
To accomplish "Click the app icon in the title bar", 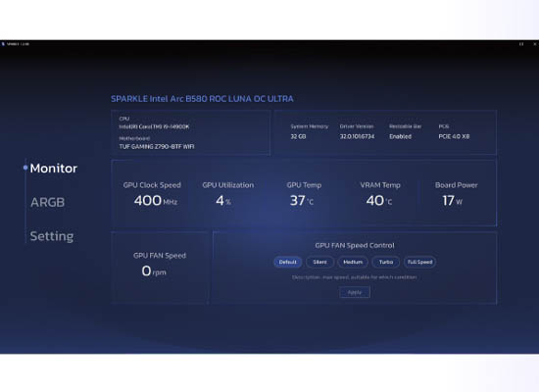I will [x=3, y=44].
